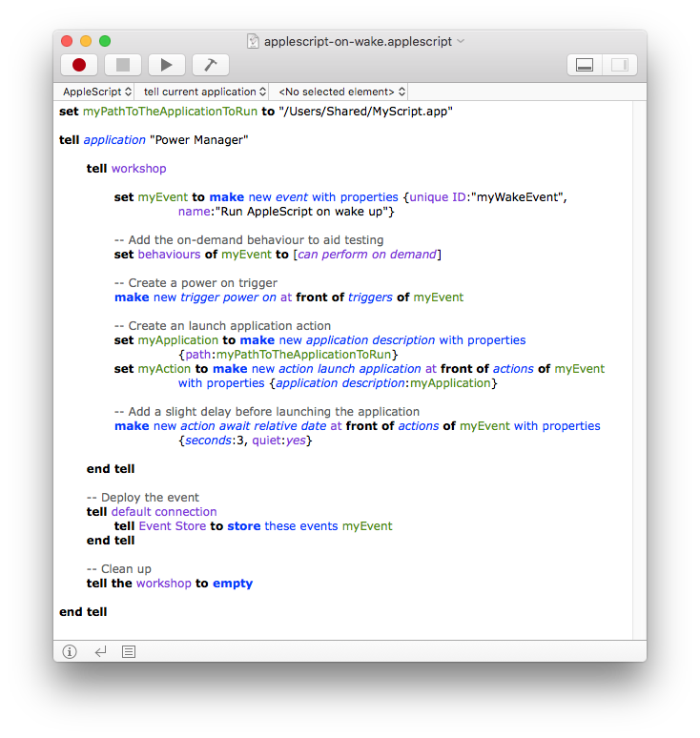Show the result pane return-arrow icon
Viewport: 700px width, 738px height.
[x=100, y=651]
